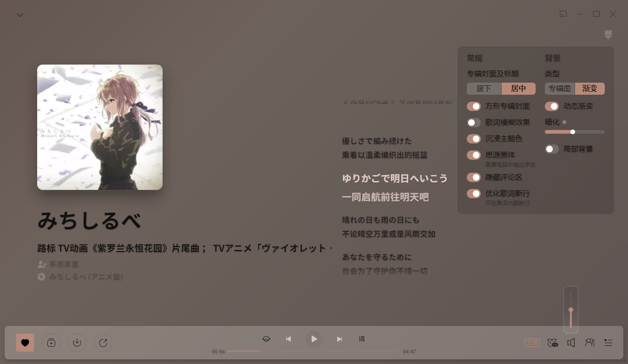Enable the 局部背景 local background switch
The height and width of the screenshot is (364, 628).
pyautogui.click(x=551, y=149)
